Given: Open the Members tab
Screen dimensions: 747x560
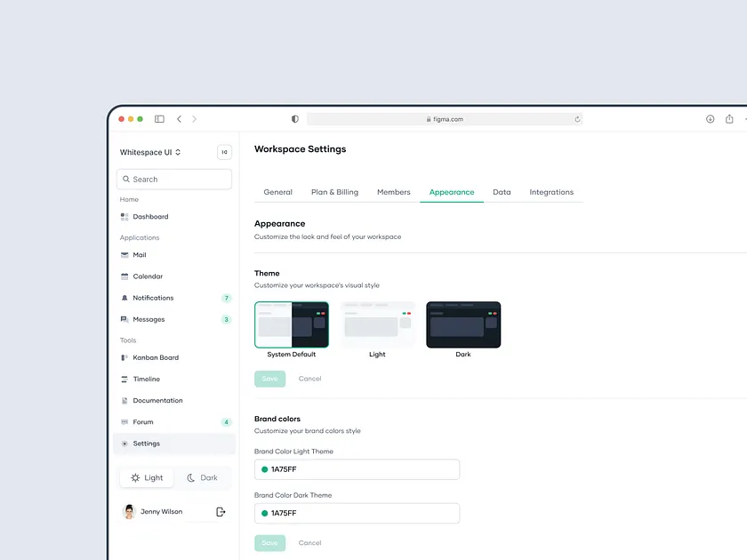Looking at the screenshot, I should tap(393, 192).
